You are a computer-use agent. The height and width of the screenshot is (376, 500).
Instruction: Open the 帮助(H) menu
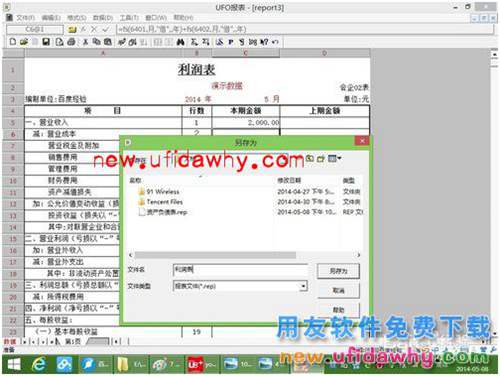coord(183,17)
